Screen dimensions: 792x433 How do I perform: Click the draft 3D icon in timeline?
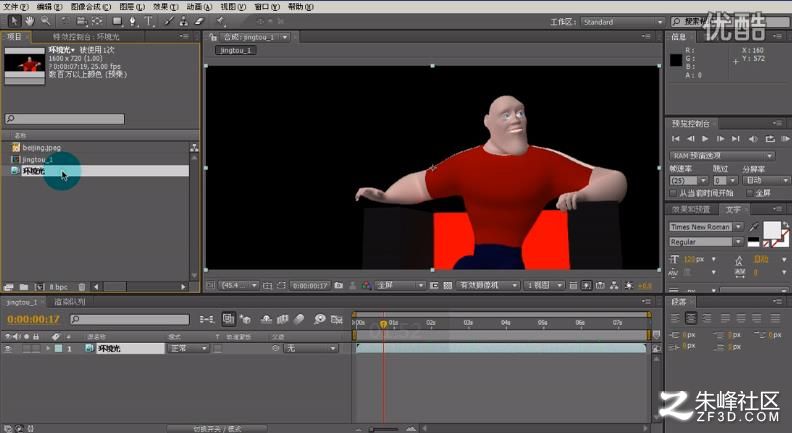click(x=245, y=319)
